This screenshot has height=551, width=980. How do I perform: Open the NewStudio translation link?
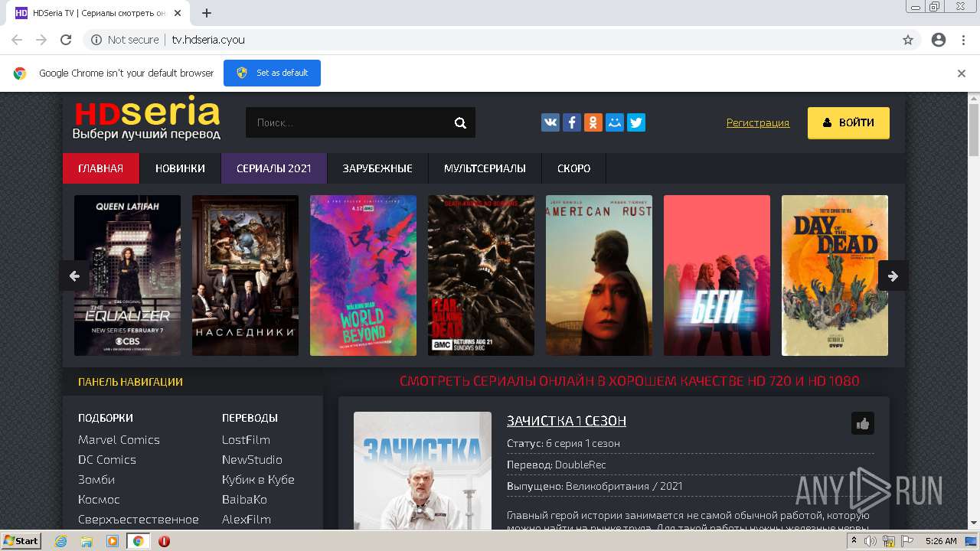point(252,459)
